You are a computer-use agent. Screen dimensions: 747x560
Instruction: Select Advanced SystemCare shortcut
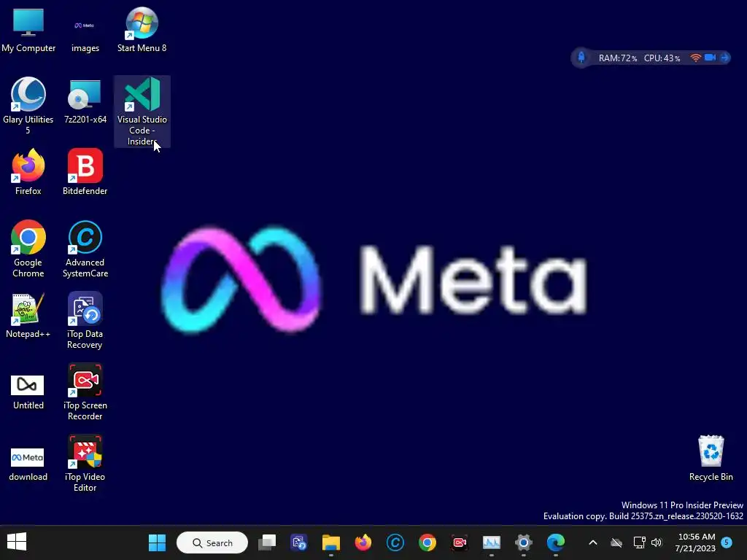pyautogui.click(x=85, y=249)
